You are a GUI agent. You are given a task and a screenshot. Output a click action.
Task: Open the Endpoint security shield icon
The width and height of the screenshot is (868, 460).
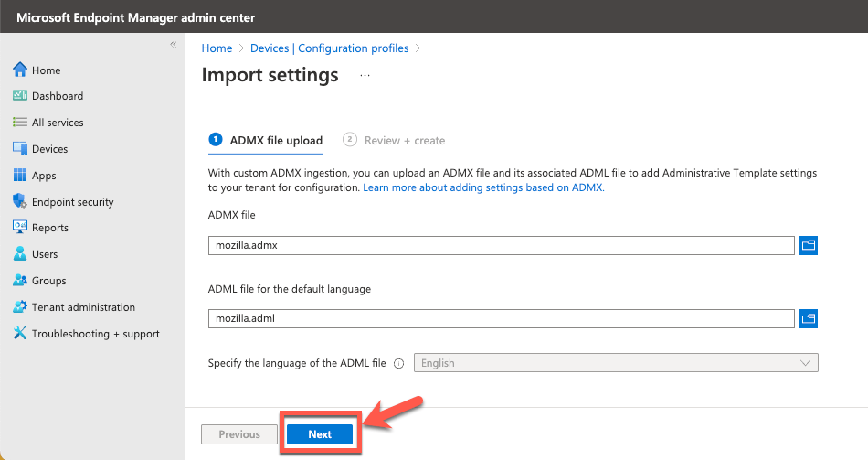20,201
